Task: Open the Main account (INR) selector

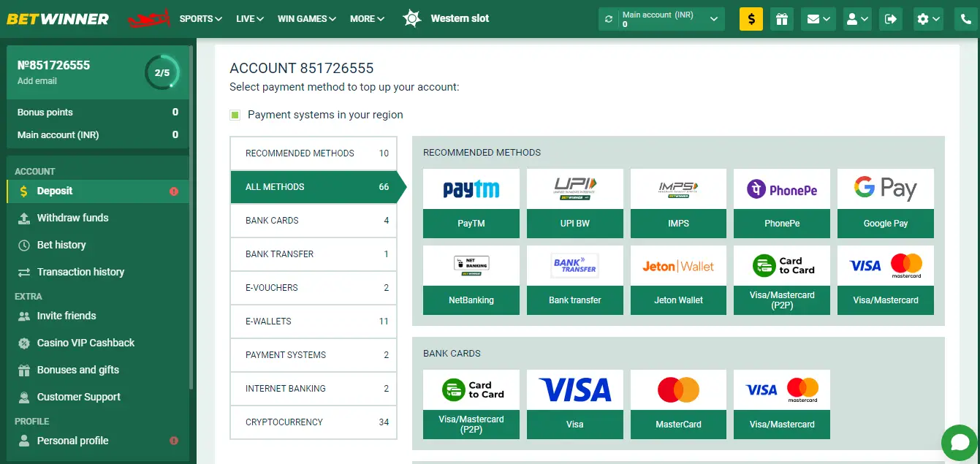Action: pyautogui.click(x=661, y=19)
